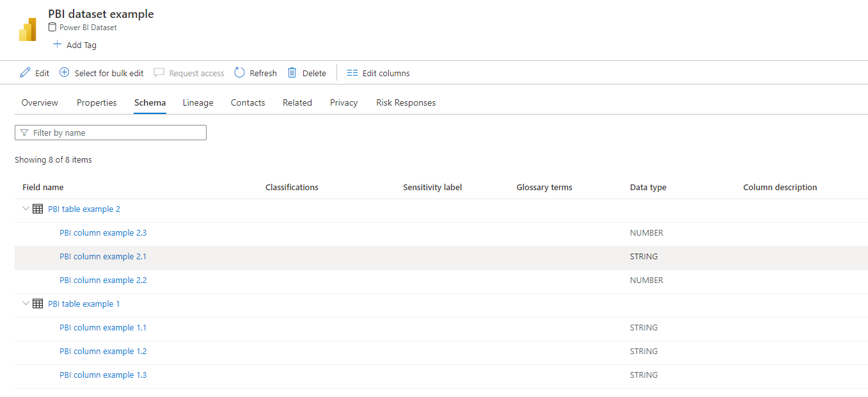Click NUMBER data type for column 2.3
This screenshot has width=868, height=397.
[x=647, y=233]
